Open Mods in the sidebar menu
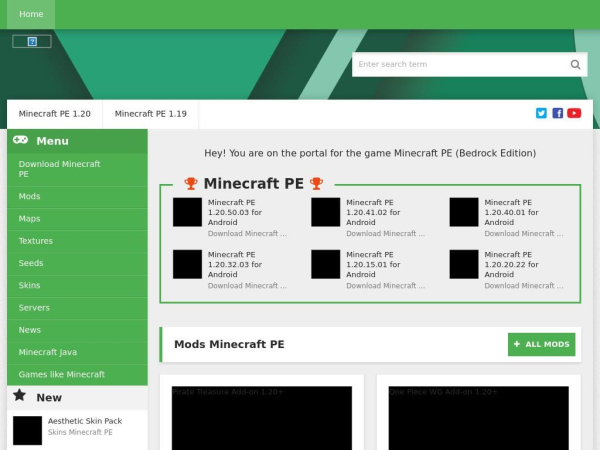600x450 pixels. point(77,197)
